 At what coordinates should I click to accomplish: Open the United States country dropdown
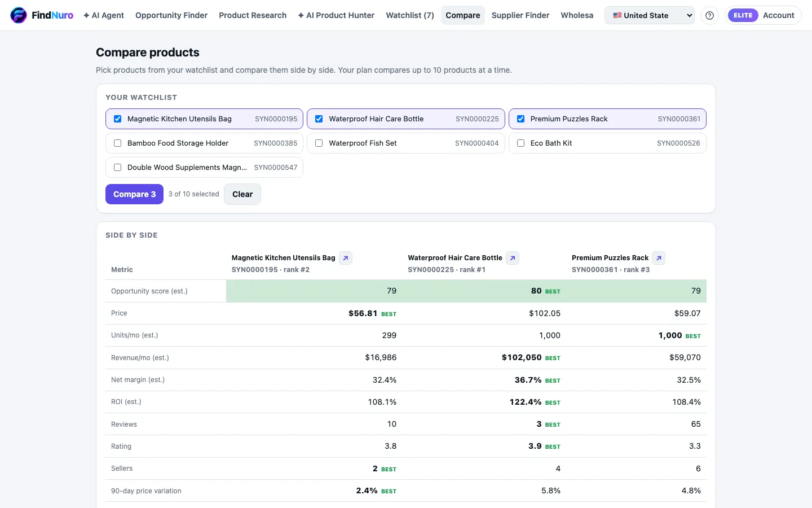(x=650, y=15)
